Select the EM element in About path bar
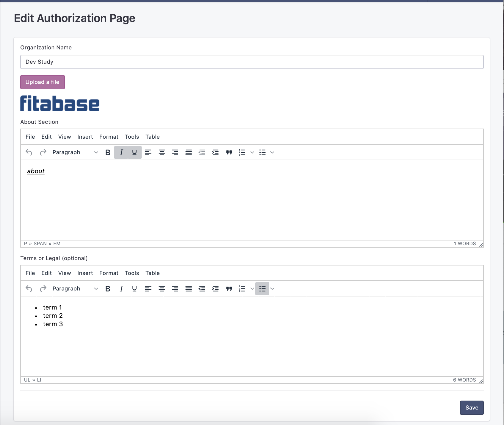Screen dimensions: 504x425 click(x=57, y=244)
